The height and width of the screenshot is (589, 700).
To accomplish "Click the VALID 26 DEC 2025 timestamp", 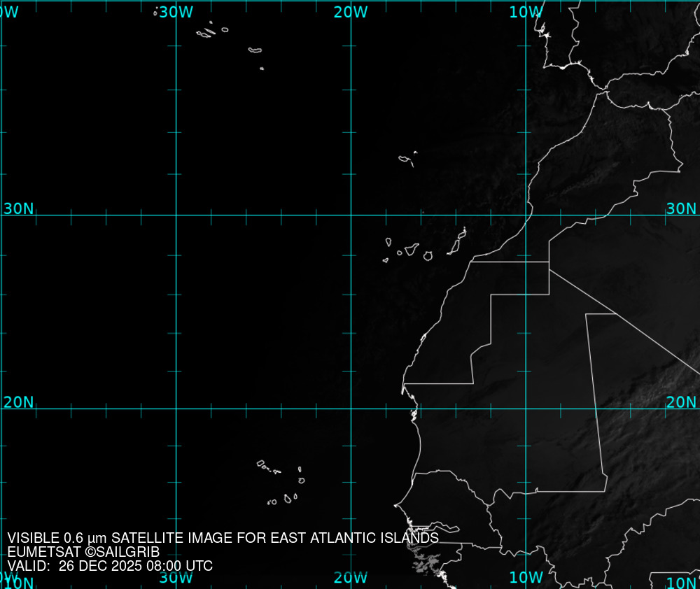I will point(110,566).
